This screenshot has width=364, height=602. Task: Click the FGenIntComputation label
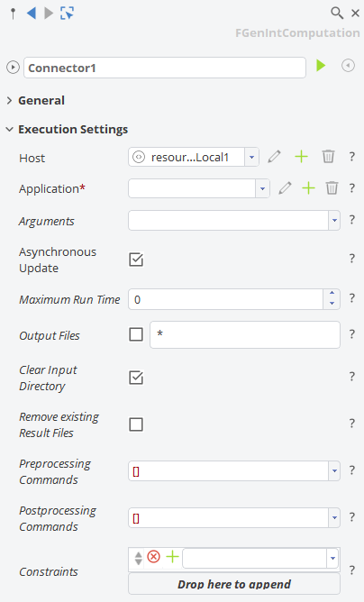pyautogui.click(x=297, y=33)
